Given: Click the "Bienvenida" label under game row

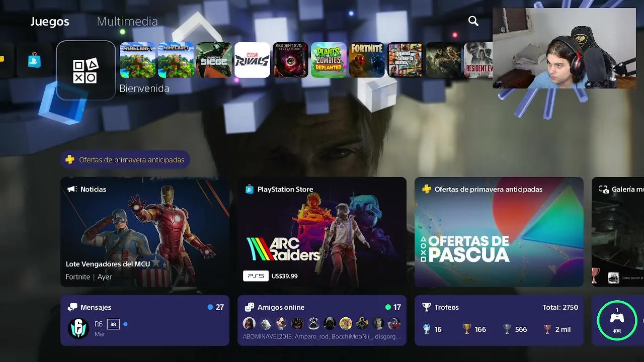Looking at the screenshot, I should 144,88.
